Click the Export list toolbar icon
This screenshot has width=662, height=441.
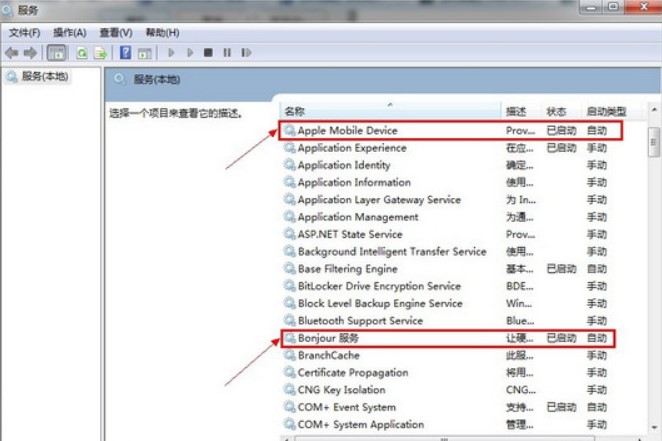[100, 53]
